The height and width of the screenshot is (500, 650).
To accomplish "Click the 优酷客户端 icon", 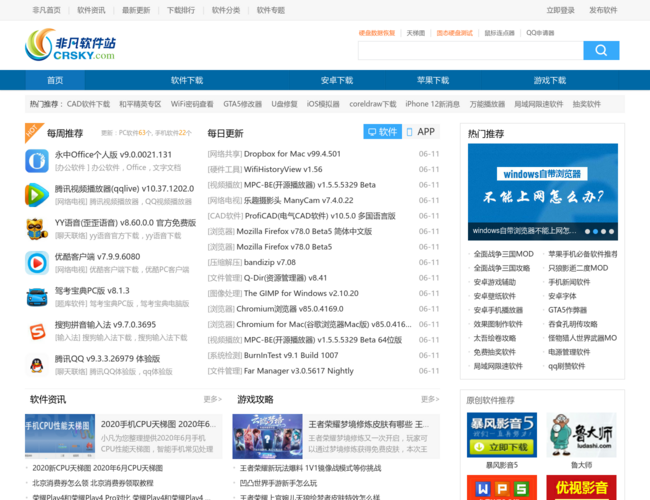I will click(37, 263).
